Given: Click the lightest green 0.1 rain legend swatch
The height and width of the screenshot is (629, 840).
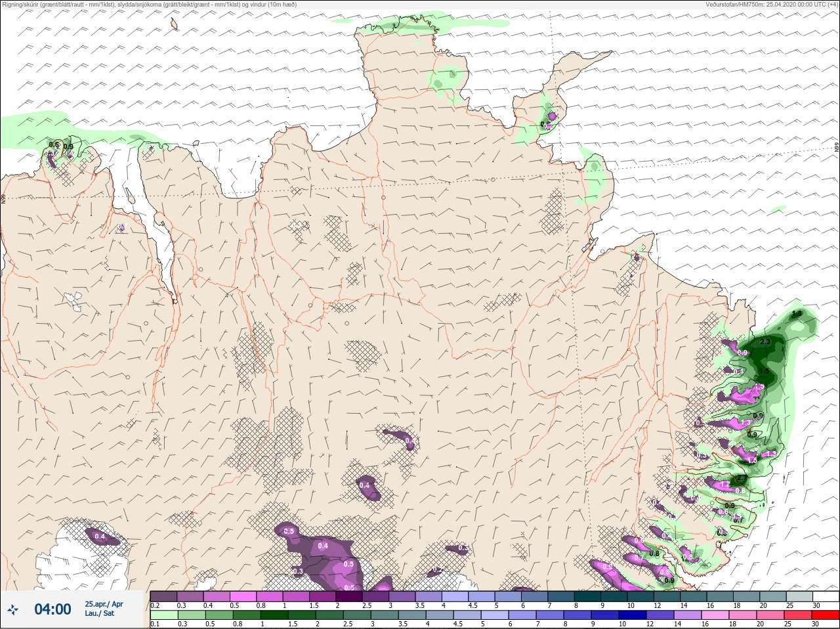Looking at the screenshot, I should coord(163,615).
